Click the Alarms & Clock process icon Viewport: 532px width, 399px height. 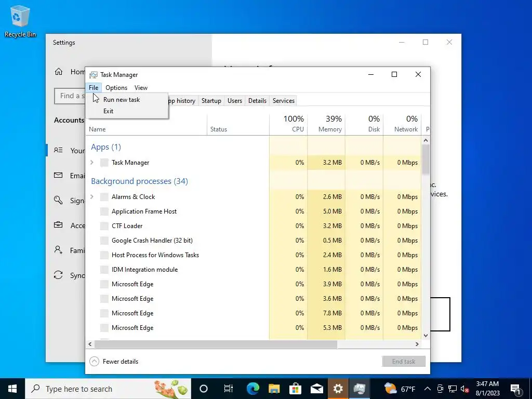pyautogui.click(x=104, y=197)
